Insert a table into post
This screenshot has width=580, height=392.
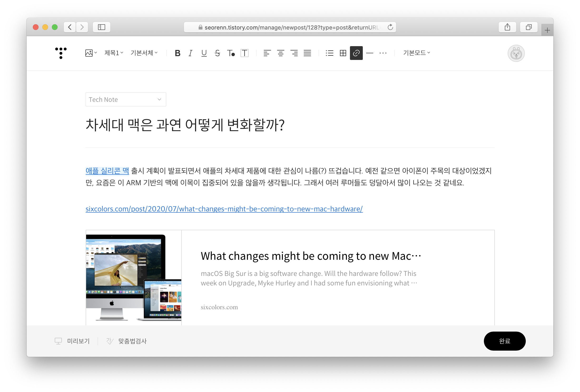[x=343, y=53]
